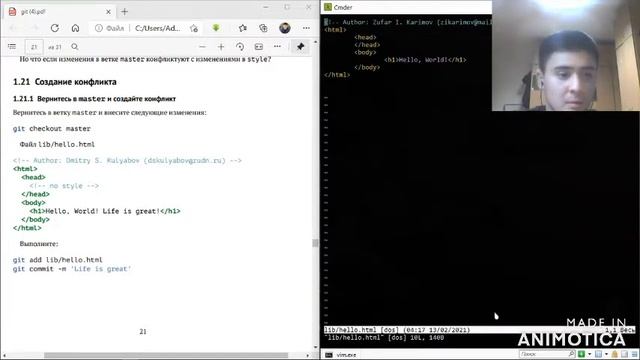Open the browser profile avatar
The height and width of the screenshot is (360, 640).
(285, 28)
